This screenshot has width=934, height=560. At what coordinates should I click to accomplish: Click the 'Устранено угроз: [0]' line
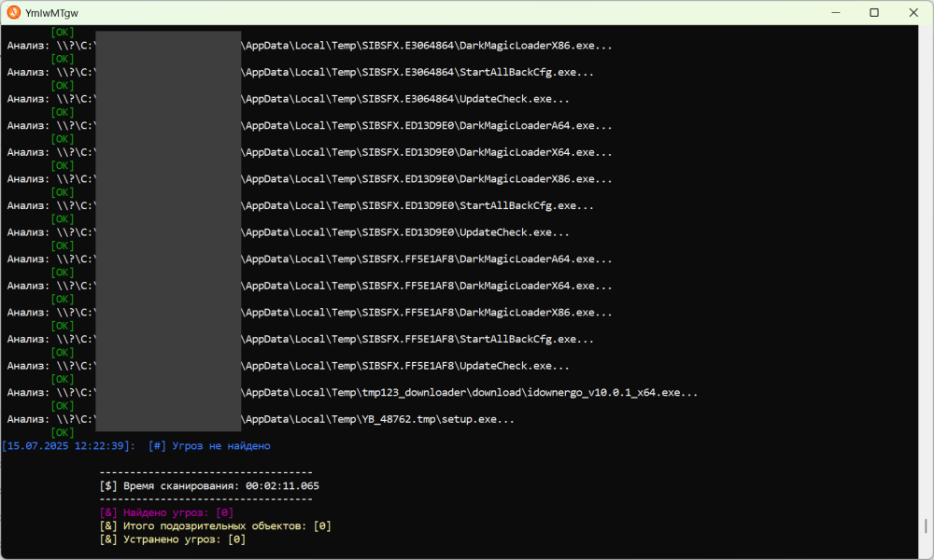(172, 539)
